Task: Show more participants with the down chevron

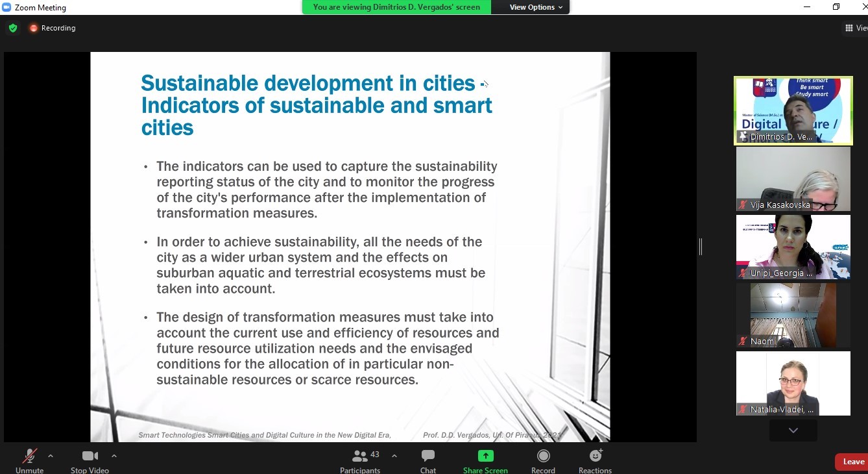Action: 793,430
